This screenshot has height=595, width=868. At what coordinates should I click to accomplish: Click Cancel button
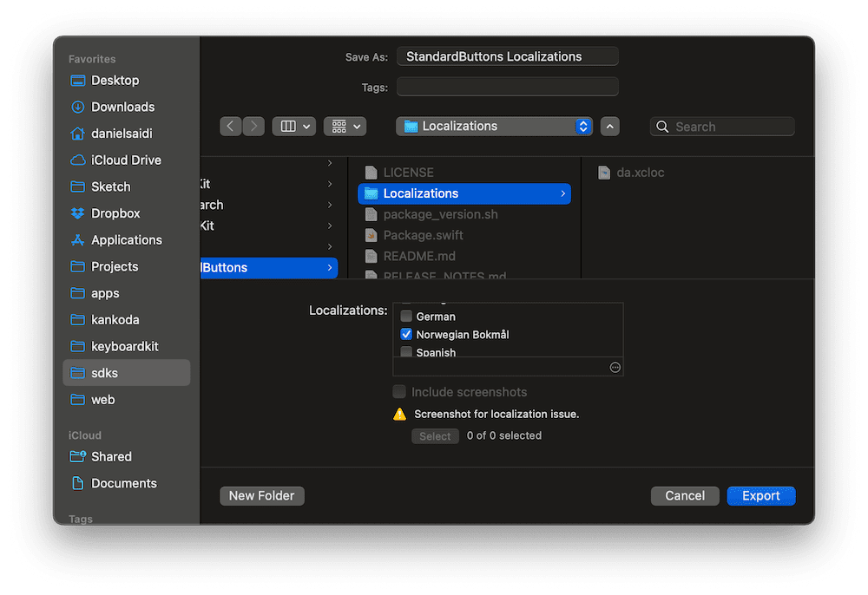pos(685,496)
